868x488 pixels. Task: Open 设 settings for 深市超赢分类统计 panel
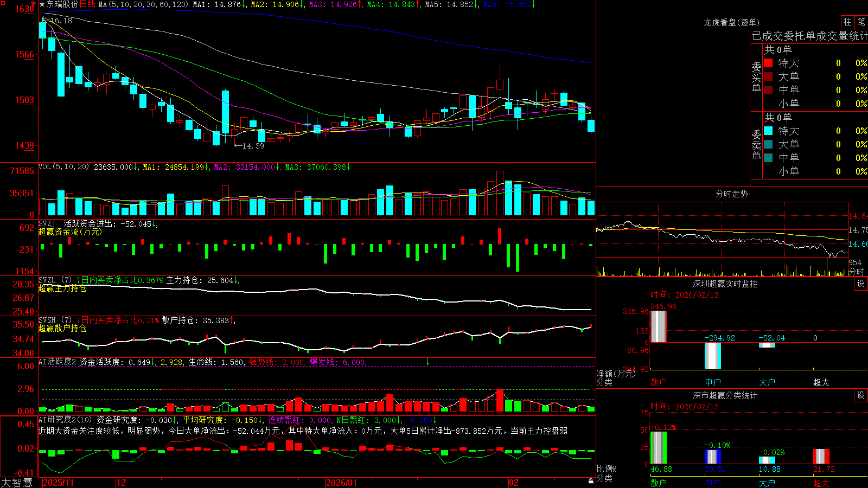[x=861, y=395]
